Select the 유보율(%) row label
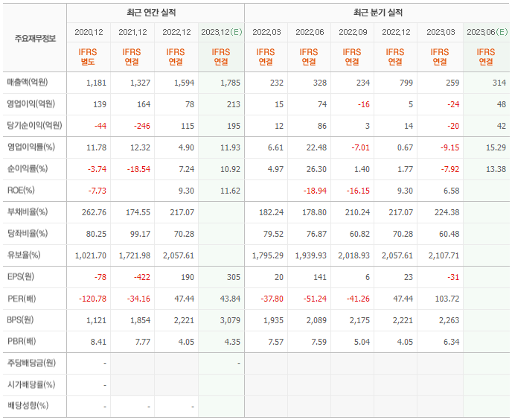This screenshot has width=512, height=420. point(24,255)
